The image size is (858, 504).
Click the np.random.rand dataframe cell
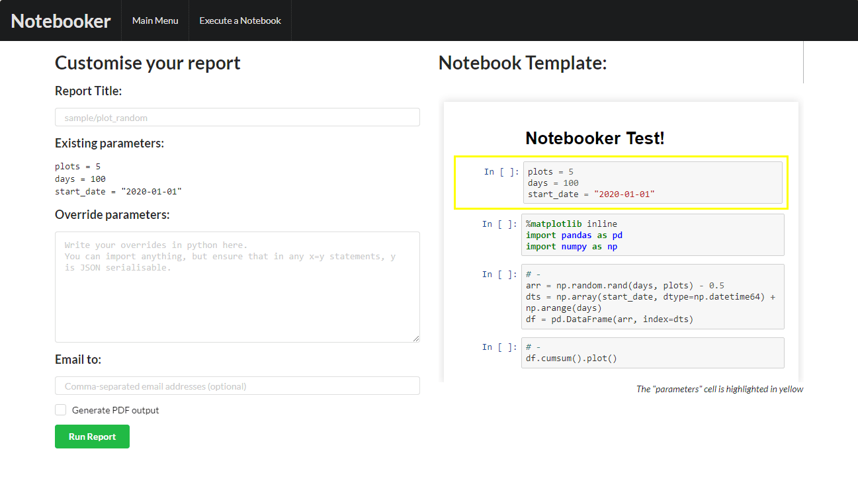[x=652, y=296]
